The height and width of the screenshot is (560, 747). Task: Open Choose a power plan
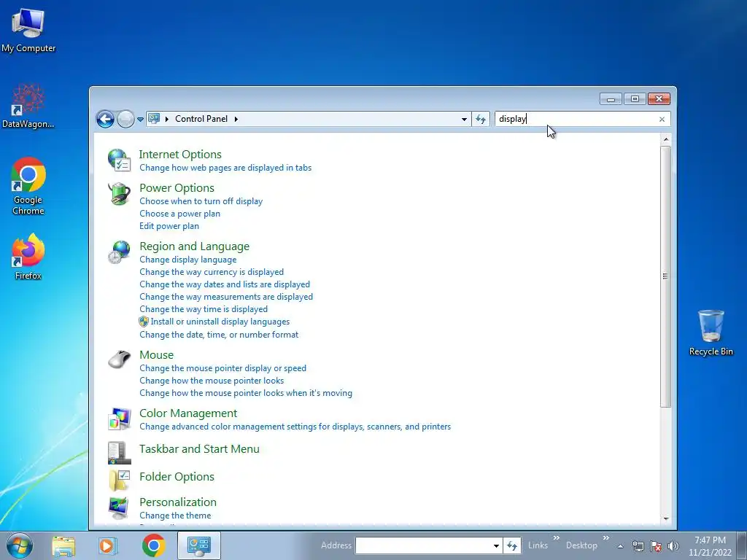(179, 214)
